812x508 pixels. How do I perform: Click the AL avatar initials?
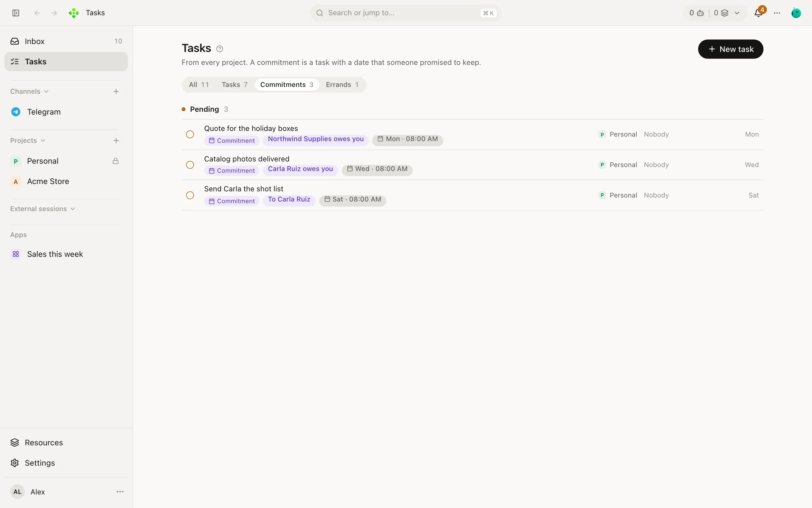click(x=17, y=492)
